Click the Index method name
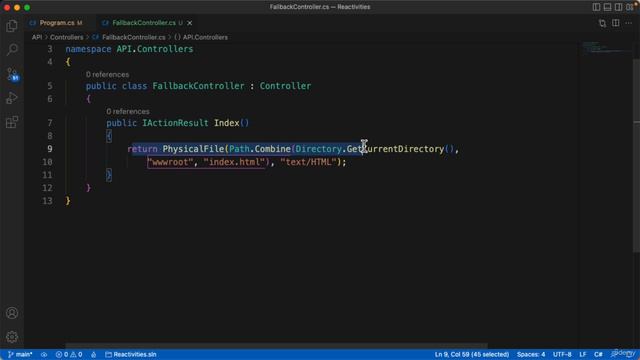Screen dimensions: 640x360 (x=227, y=123)
